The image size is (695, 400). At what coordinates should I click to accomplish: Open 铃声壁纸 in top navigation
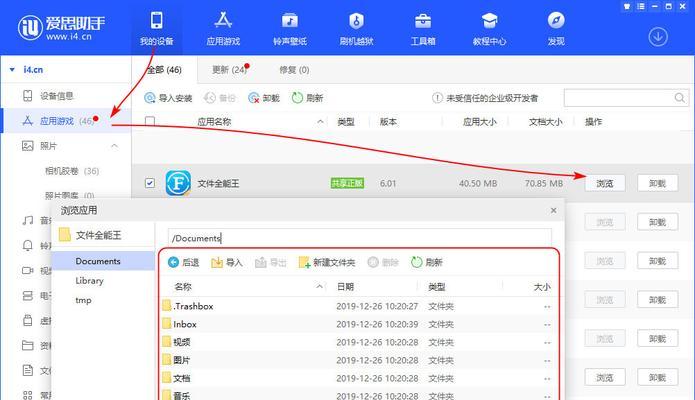tap(290, 28)
